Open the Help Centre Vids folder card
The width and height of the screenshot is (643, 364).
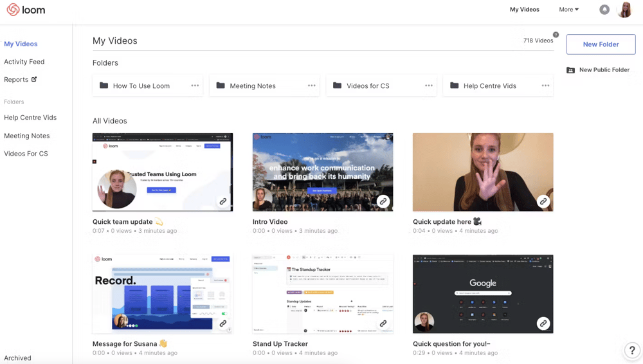tap(498, 86)
